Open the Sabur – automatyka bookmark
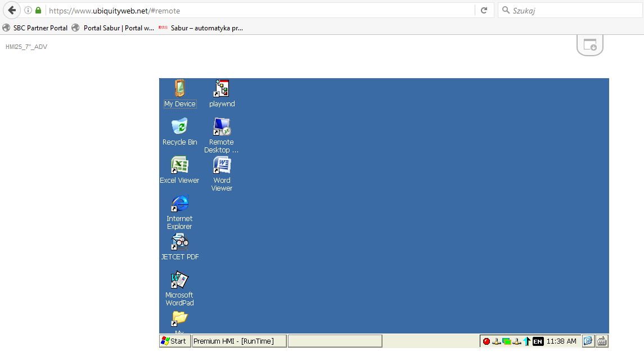Screen dimensions: 644x356 pyautogui.click(x=201, y=28)
